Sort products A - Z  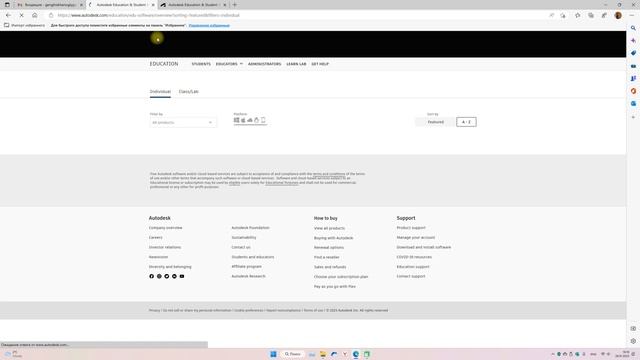point(466,122)
